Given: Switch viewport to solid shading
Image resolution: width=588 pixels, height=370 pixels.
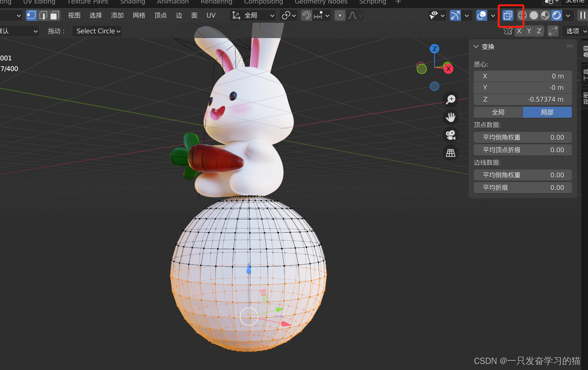Looking at the screenshot, I should coord(533,15).
